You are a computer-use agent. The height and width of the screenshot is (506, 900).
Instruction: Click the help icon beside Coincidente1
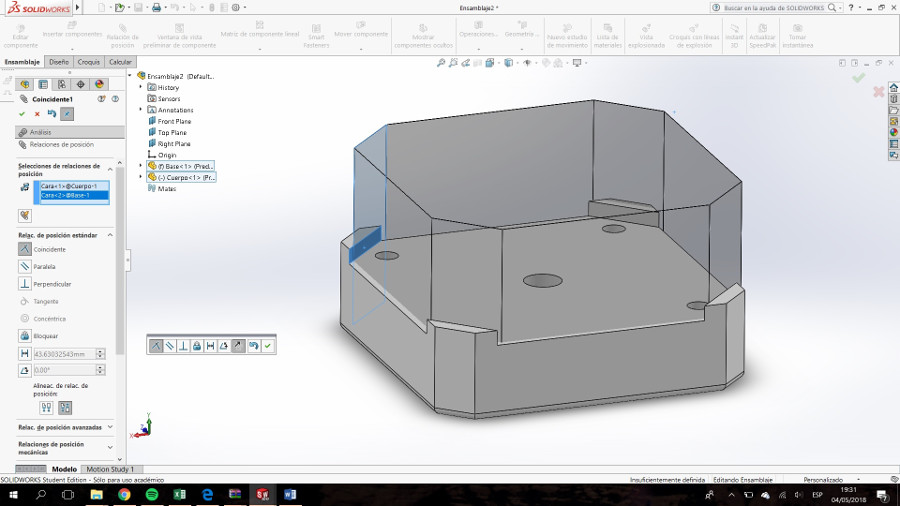click(x=115, y=99)
